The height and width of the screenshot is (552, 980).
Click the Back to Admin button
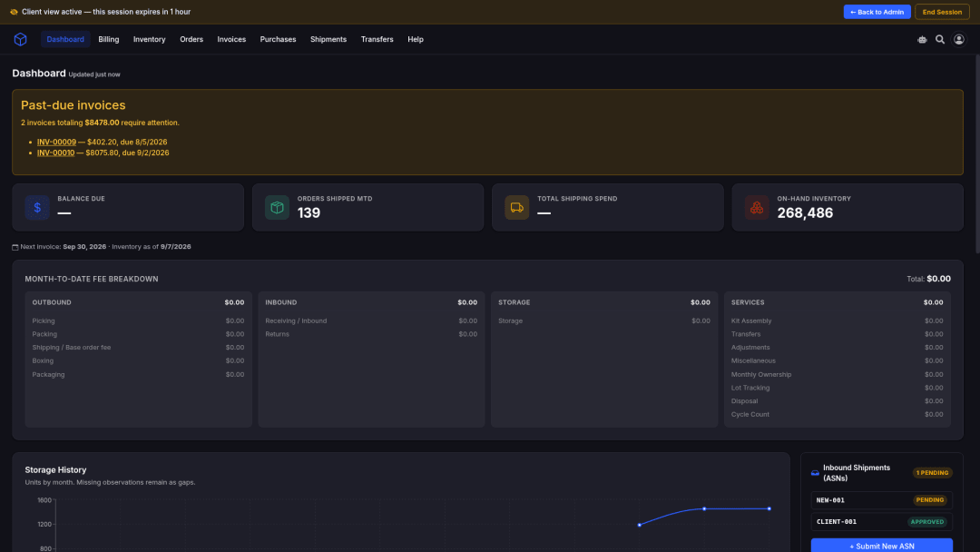(x=877, y=12)
